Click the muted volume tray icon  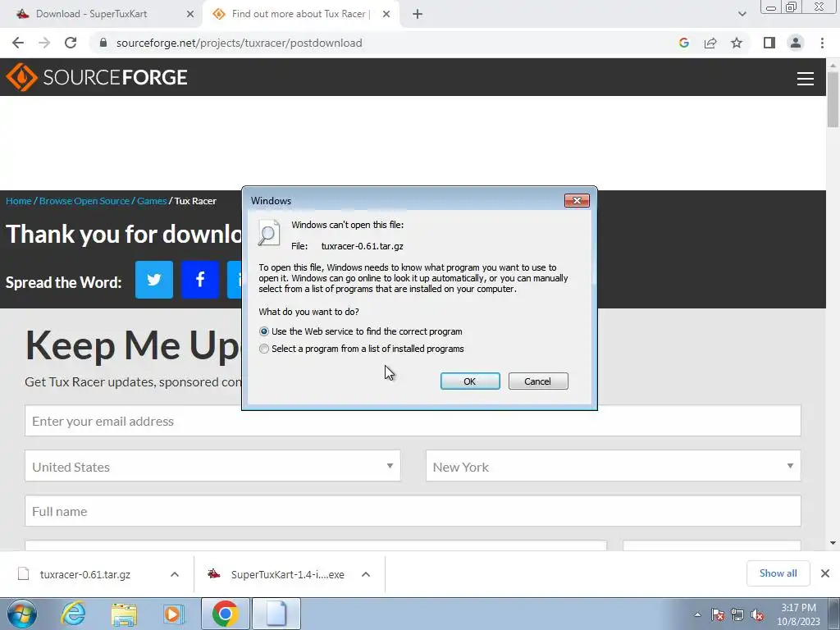click(757, 614)
